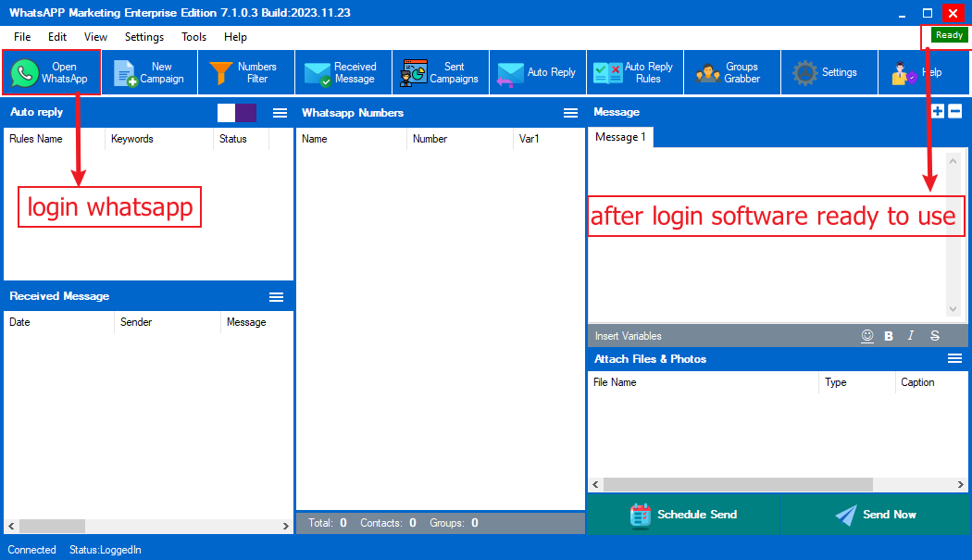Expand the Attach Files & Photos menu
Viewport: 972px width, 560px height.
(954, 359)
